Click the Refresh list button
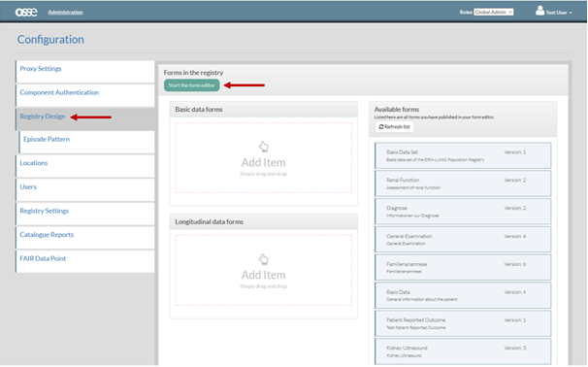 coord(395,127)
